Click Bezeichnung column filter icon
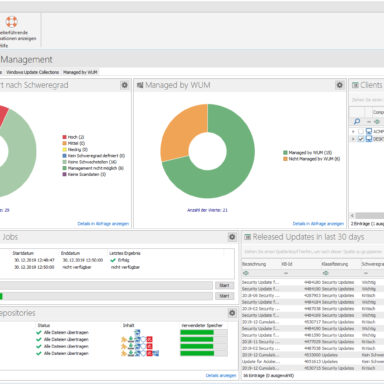The height and width of the screenshot is (384, 384). (x=246, y=273)
